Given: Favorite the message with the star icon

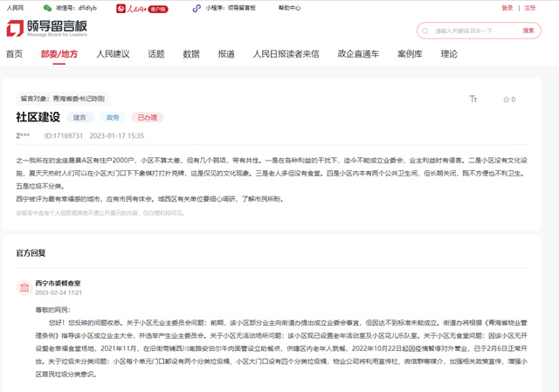Looking at the screenshot, I should pyautogui.click(x=506, y=100).
